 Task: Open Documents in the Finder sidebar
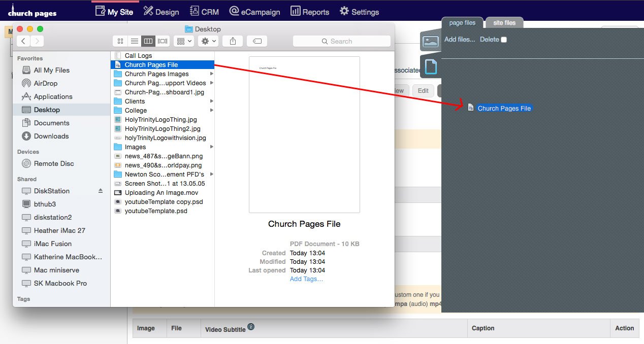pyautogui.click(x=51, y=123)
